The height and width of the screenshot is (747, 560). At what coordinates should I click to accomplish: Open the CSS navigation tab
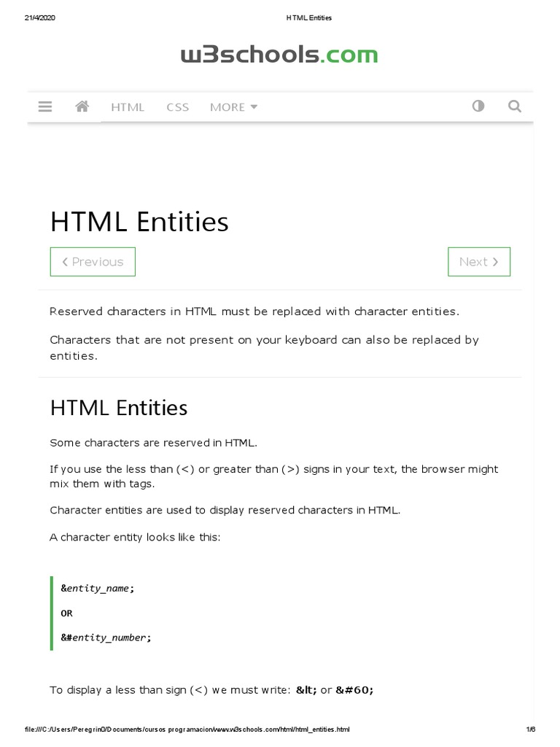177,107
